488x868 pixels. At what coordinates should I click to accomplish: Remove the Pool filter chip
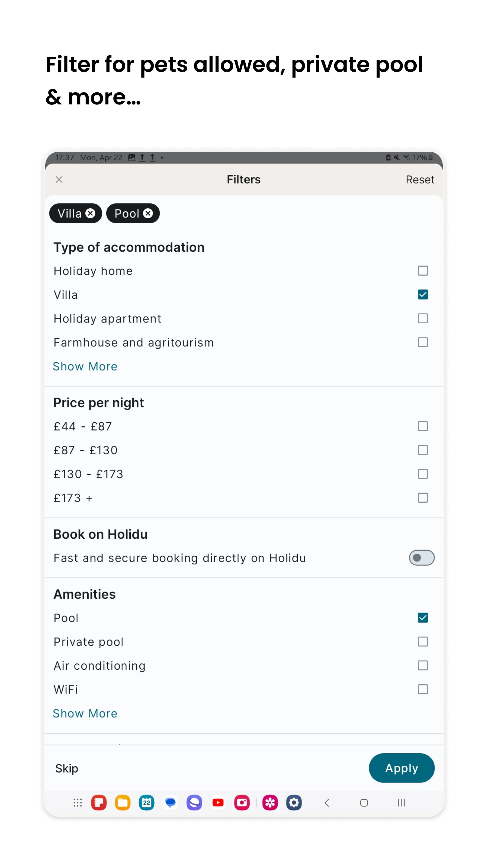148,213
